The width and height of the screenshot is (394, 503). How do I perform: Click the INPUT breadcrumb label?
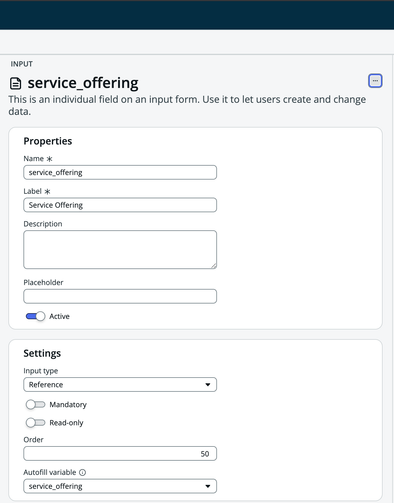pos(22,64)
